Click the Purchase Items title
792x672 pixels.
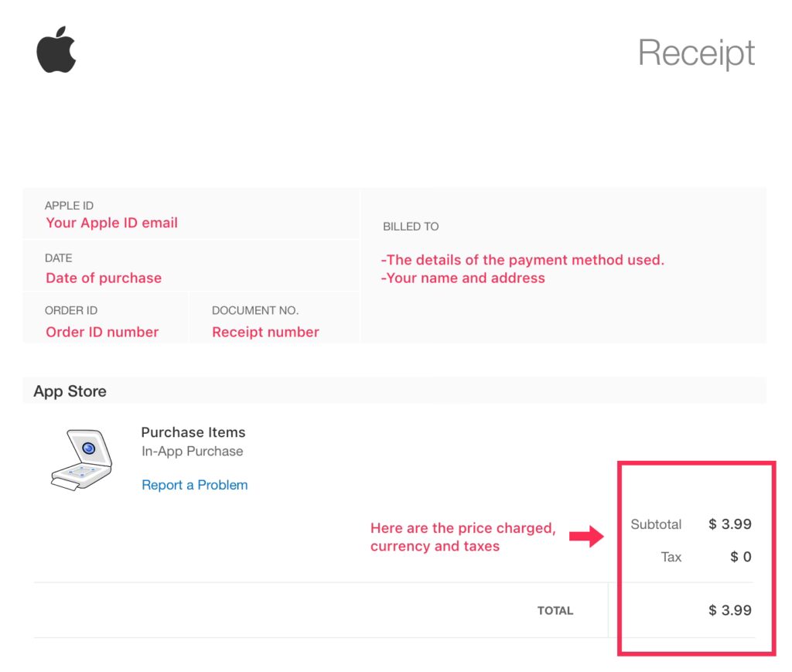(x=193, y=432)
